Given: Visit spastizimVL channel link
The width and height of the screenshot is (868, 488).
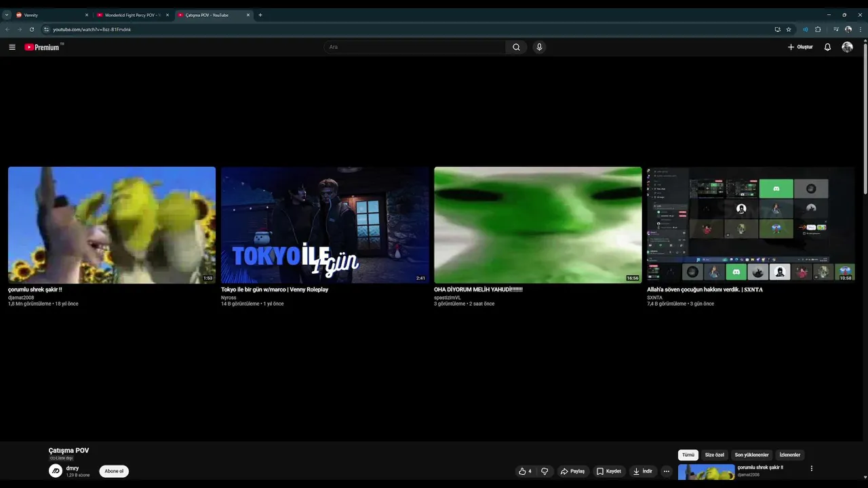Looking at the screenshot, I should coord(448,298).
